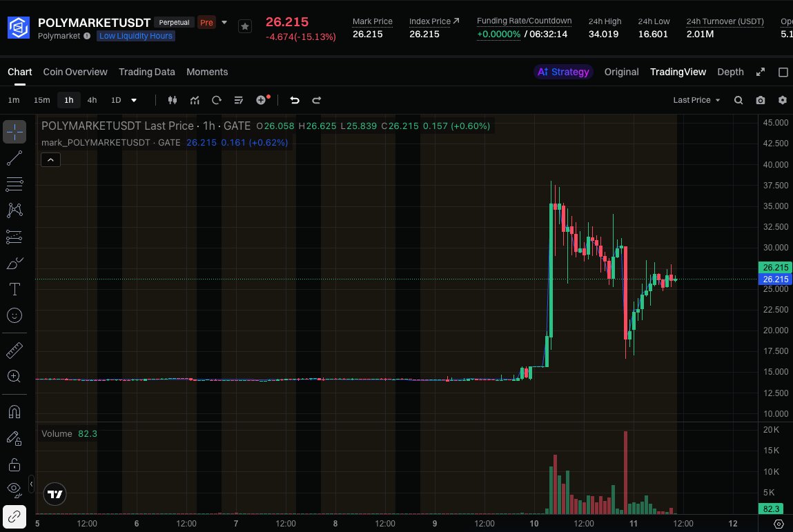
Task: Expand chart to fullscreen arrows icon
Action: click(x=761, y=72)
